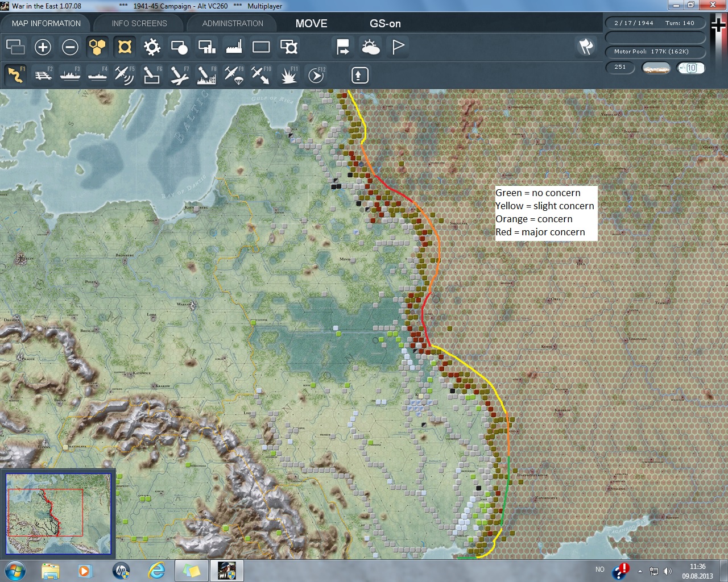This screenshot has width=728, height=582.
Task: Click the crossed flags surrender icon
Action: (x=586, y=47)
